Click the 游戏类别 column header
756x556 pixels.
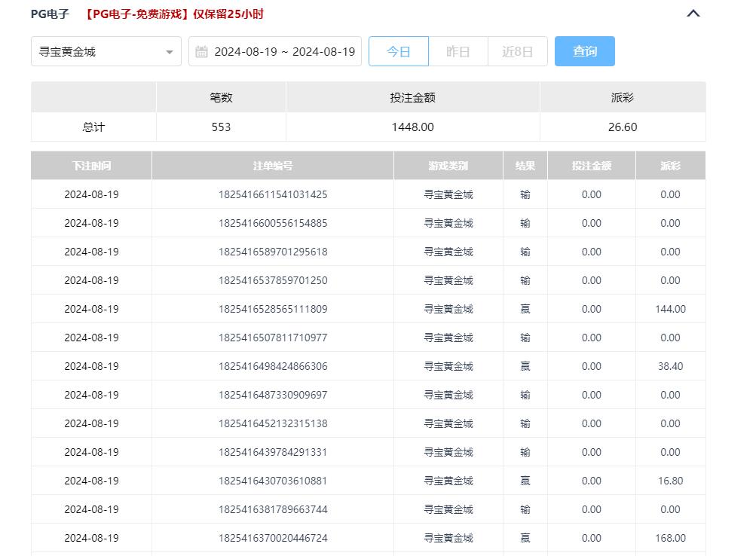(448, 166)
